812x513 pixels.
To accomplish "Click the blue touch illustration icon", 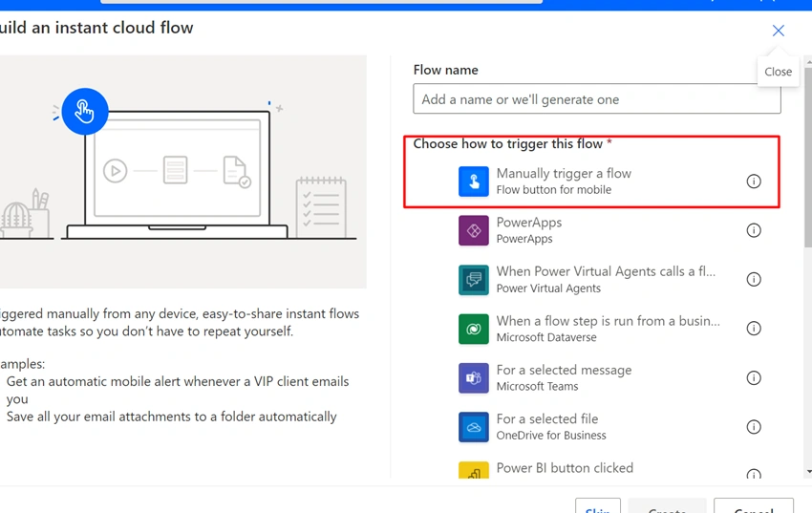I will (85, 112).
